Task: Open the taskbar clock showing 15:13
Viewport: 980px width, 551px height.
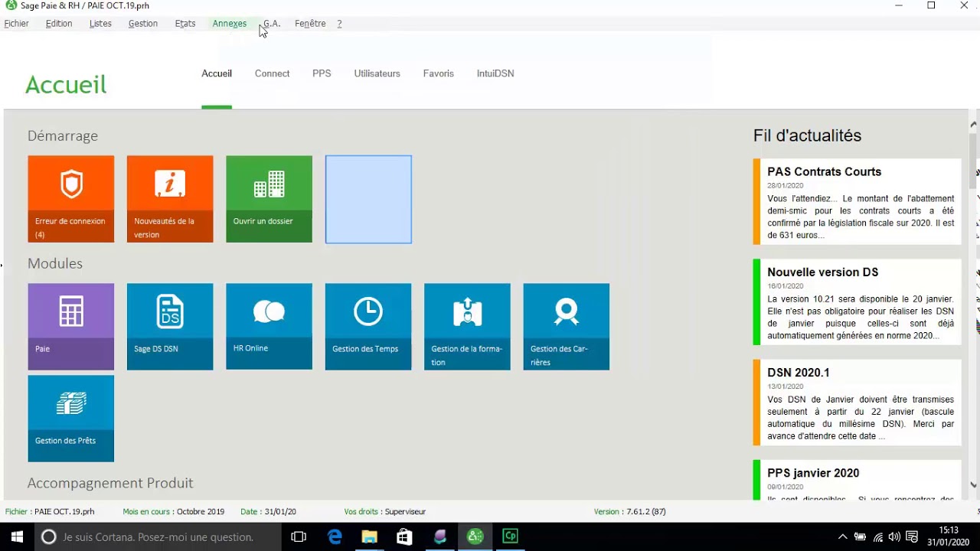Action: click(x=949, y=536)
